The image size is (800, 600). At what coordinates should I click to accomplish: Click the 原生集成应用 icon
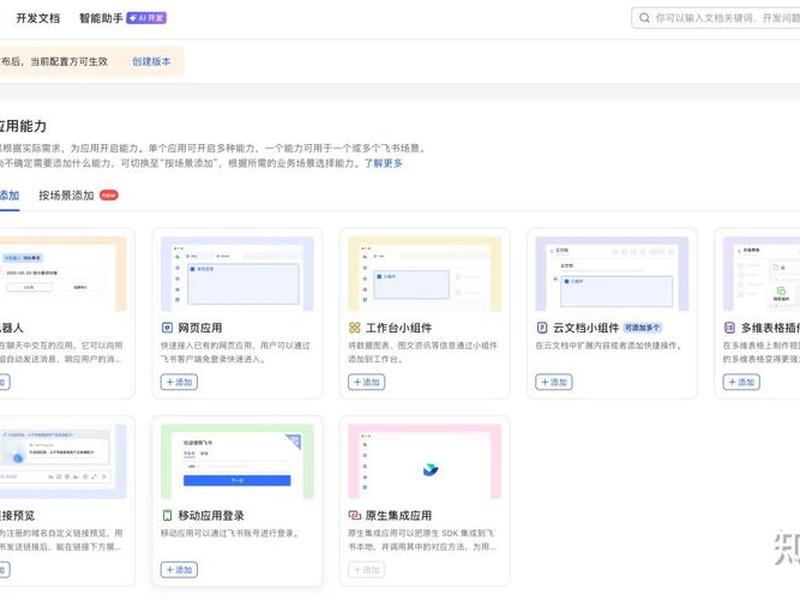(355, 515)
